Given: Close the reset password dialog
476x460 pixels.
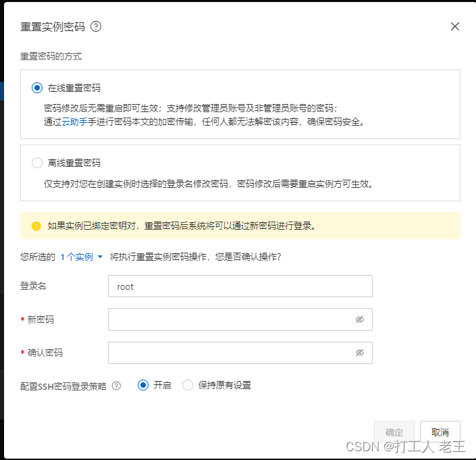Looking at the screenshot, I should coord(455,26).
